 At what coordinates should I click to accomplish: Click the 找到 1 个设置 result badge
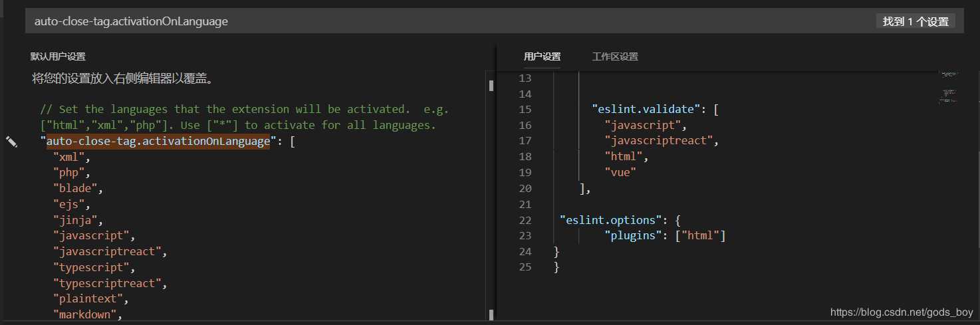click(x=916, y=21)
